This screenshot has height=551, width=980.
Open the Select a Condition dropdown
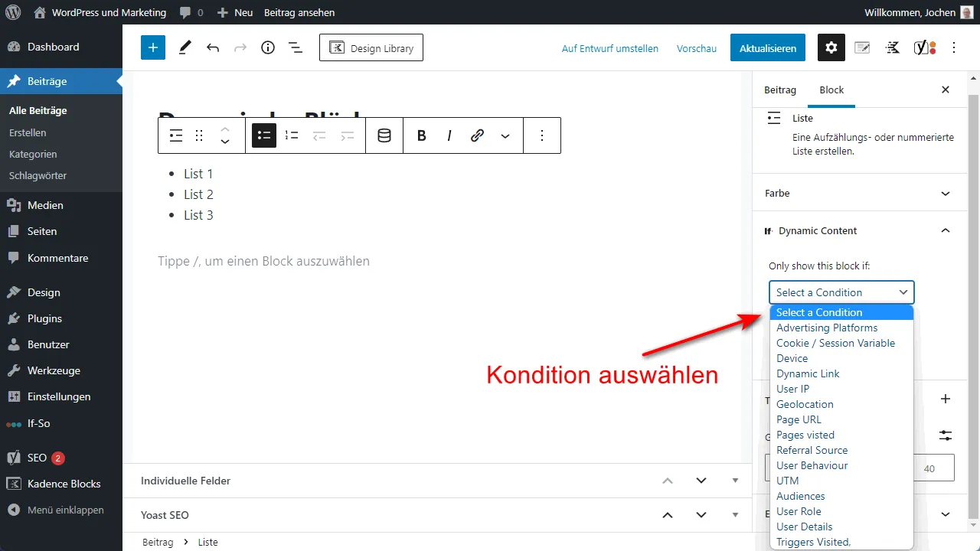click(x=841, y=292)
